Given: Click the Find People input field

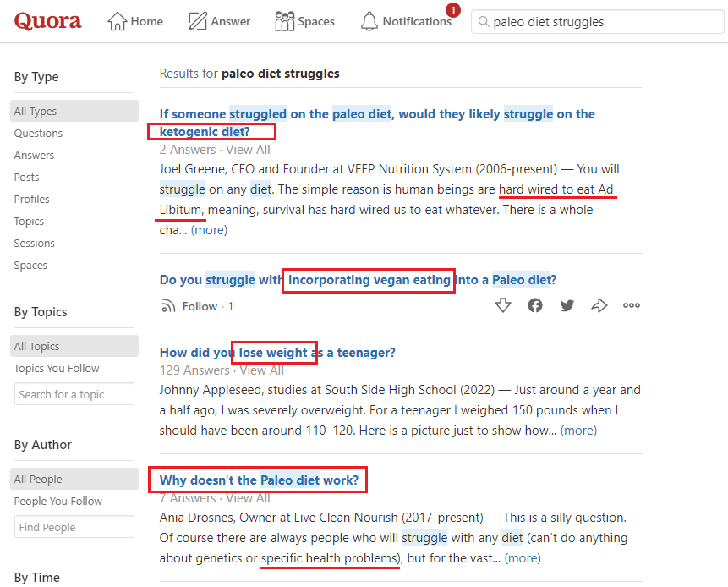Looking at the screenshot, I should coord(74,527).
